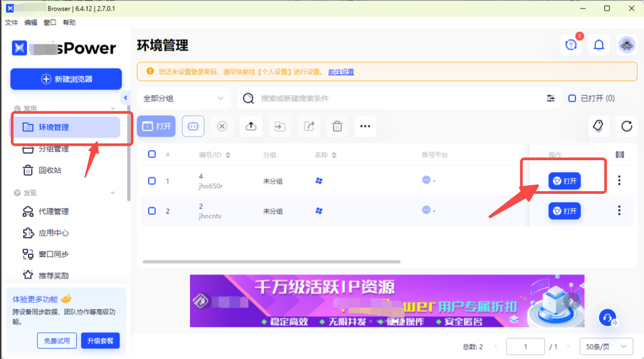Open the customer support headset icon
The height and width of the screenshot is (359, 644).
coord(608,318)
